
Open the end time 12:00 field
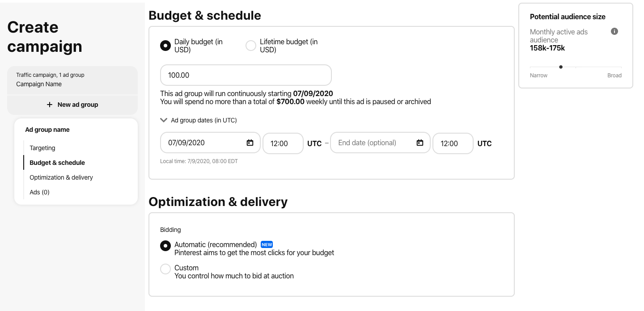coord(453,143)
